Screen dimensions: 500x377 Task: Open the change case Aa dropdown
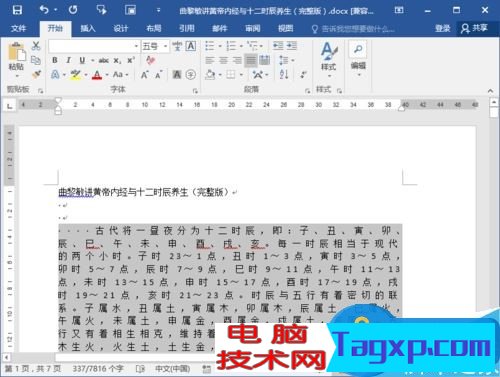[x=120, y=74]
